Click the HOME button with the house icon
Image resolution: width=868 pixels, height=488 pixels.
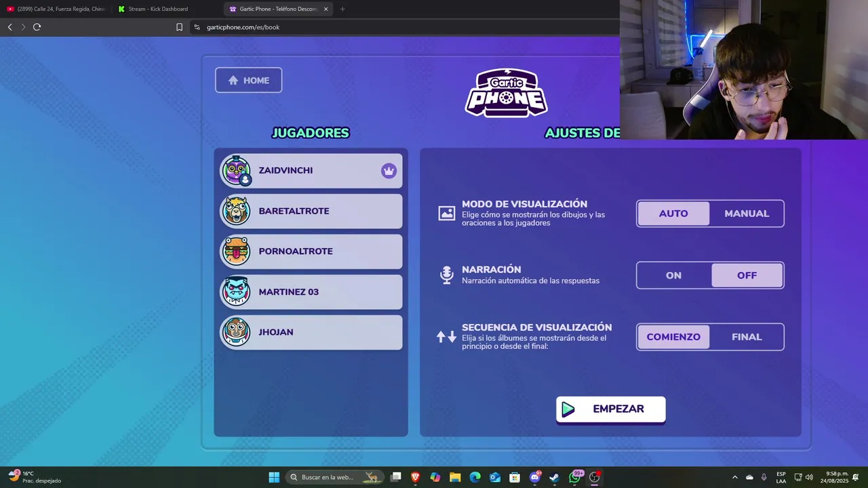pyautogui.click(x=248, y=80)
